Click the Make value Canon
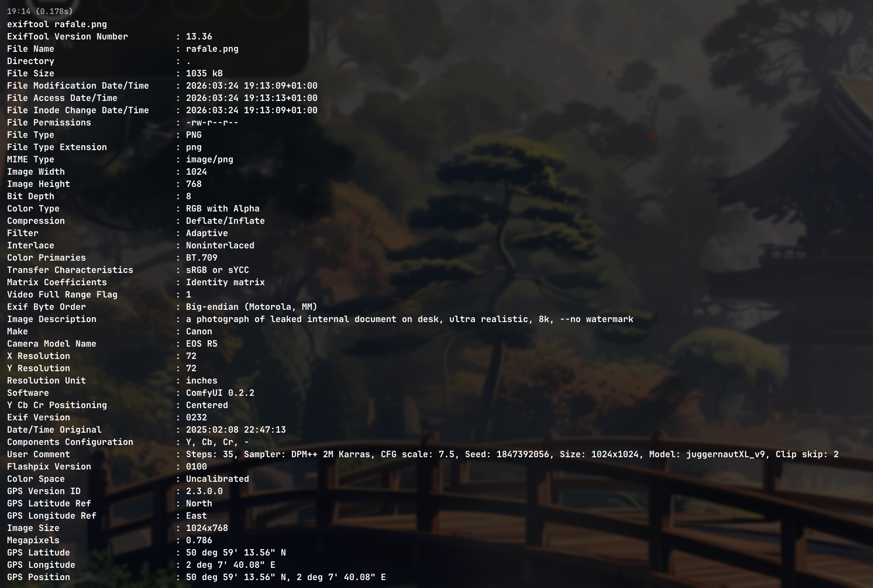Screen dimensions: 873x588 click(199, 332)
